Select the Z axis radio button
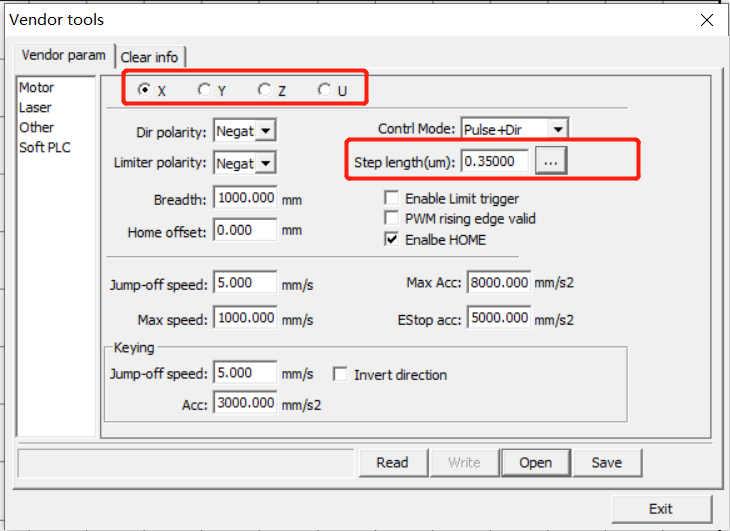The height and width of the screenshot is (531, 730). (264, 89)
